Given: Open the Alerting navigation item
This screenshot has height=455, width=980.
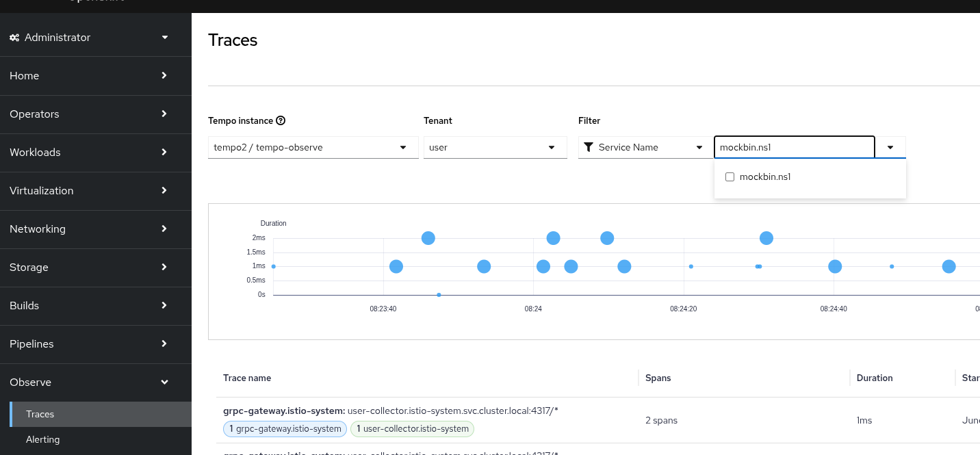Looking at the screenshot, I should pos(43,439).
